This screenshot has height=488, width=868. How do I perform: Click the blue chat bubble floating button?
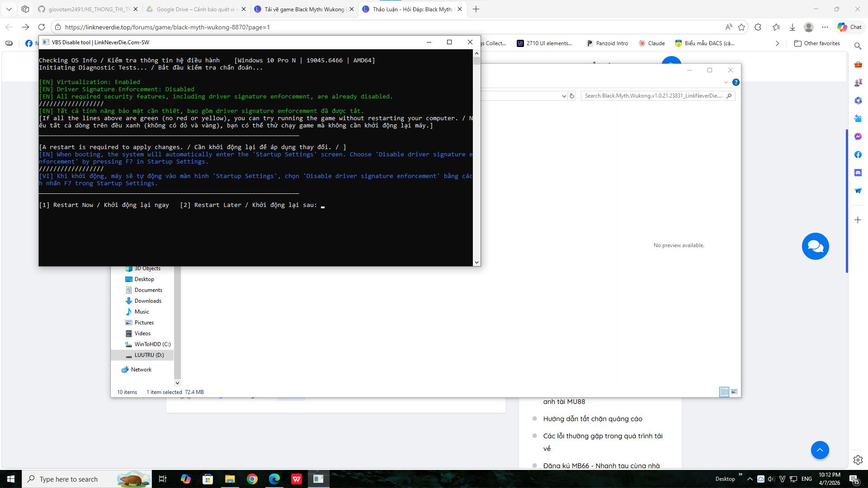click(x=815, y=246)
